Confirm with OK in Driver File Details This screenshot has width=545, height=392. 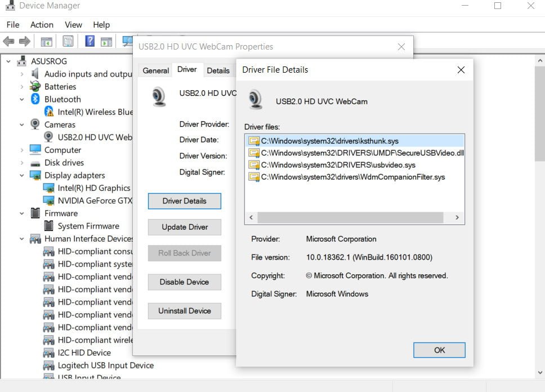coord(439,350)
